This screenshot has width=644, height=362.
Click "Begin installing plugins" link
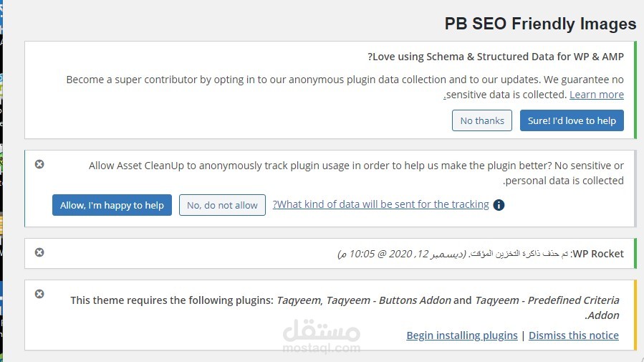point(462,335)
